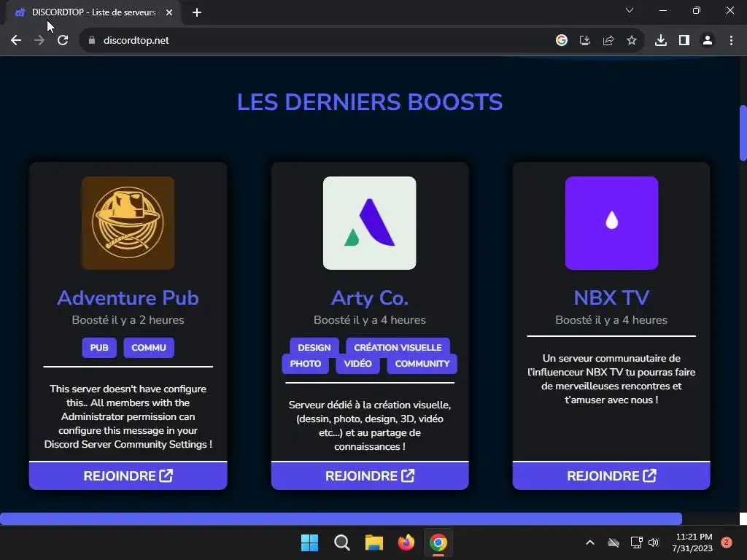Open the clock showing 11:21 PM
The width and height of the screenshot is (747, 560).
(692, 542)
